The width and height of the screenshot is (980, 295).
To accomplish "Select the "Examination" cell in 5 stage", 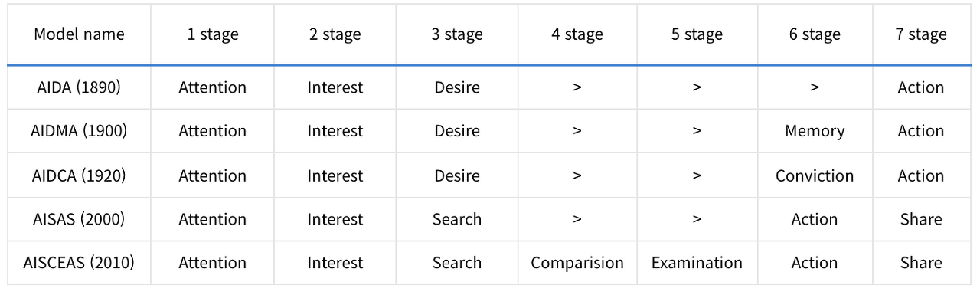I will pos(697,263).
